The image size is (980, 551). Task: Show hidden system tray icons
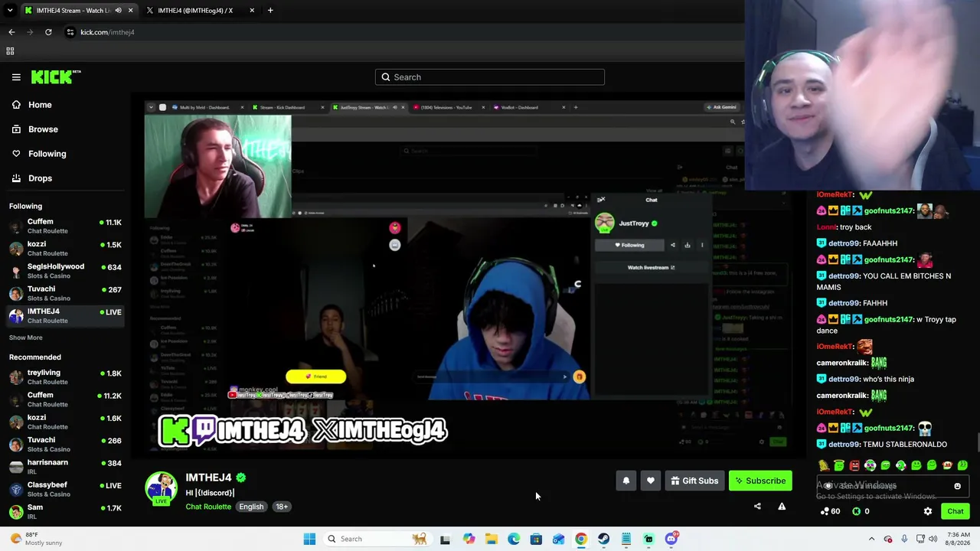pyautogui.click(x=871, y=539)
